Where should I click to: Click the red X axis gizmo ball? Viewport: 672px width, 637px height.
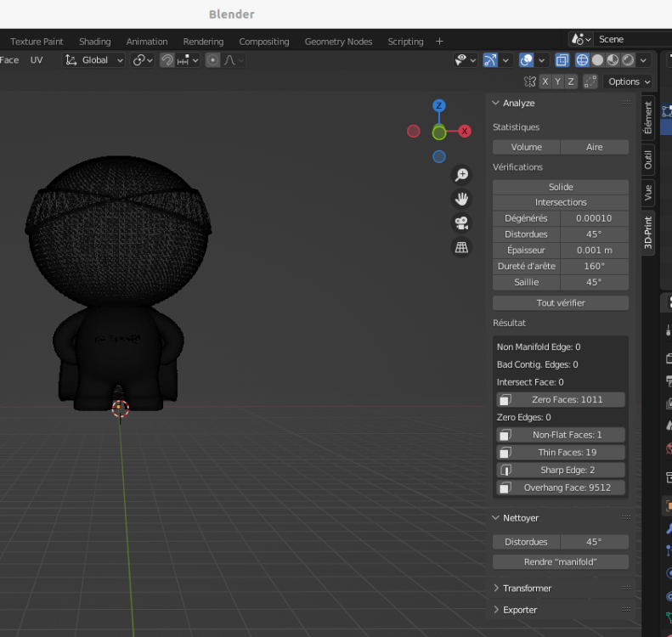(x=465, y=131)
